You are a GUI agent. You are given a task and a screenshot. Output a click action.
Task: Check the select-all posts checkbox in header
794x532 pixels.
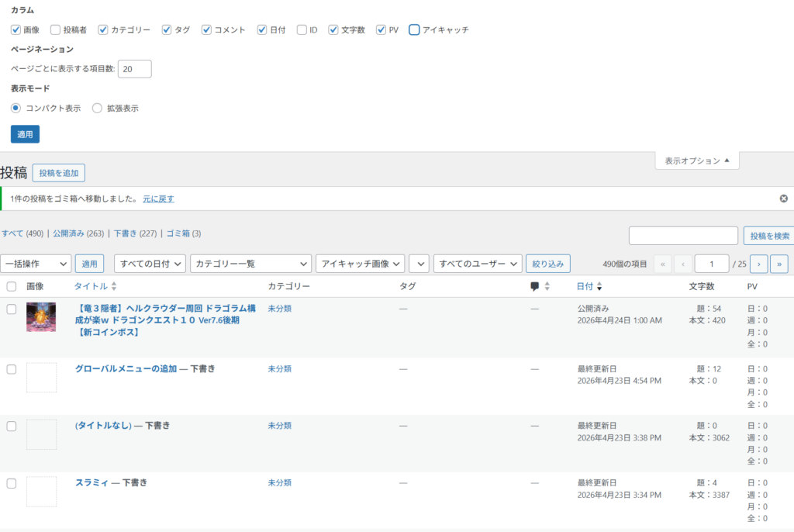[11, 286]
